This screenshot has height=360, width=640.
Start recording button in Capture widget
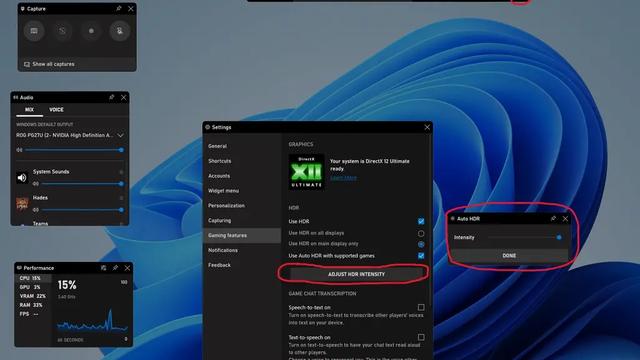pos(91,31)
